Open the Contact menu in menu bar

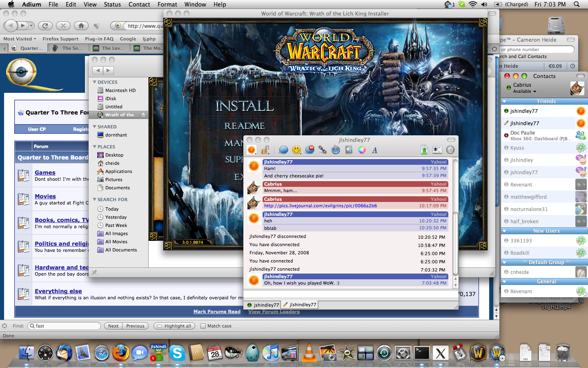click(139, 4)
